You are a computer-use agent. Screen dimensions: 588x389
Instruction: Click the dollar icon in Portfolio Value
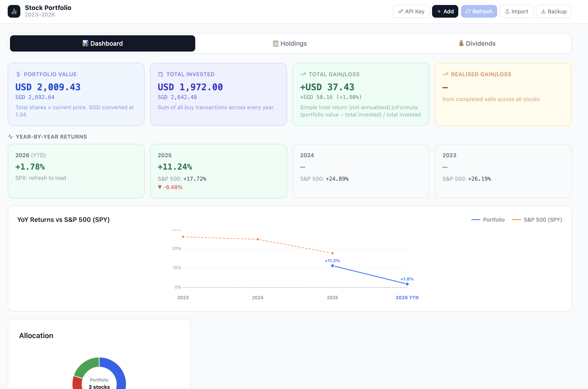click(x=18, y=74)
